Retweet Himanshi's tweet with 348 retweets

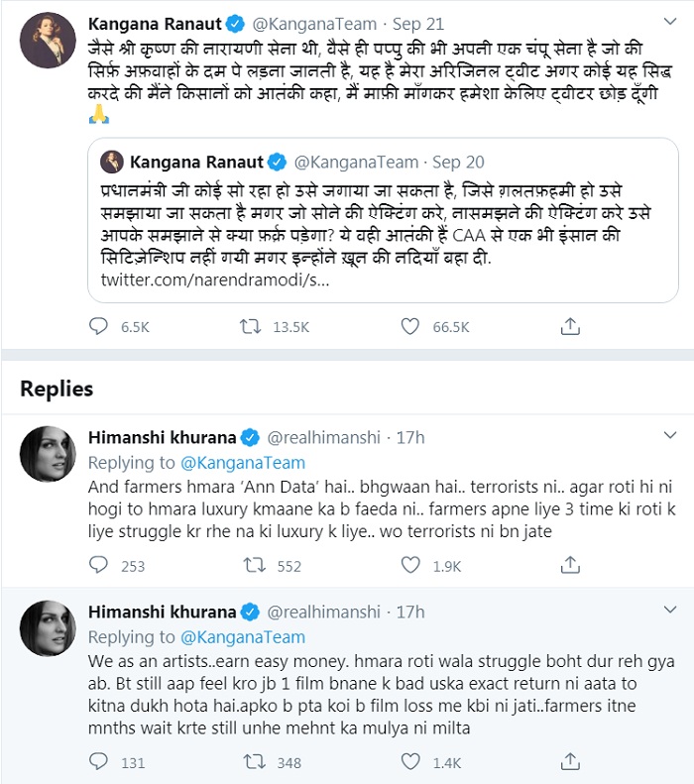click(254, 762)
